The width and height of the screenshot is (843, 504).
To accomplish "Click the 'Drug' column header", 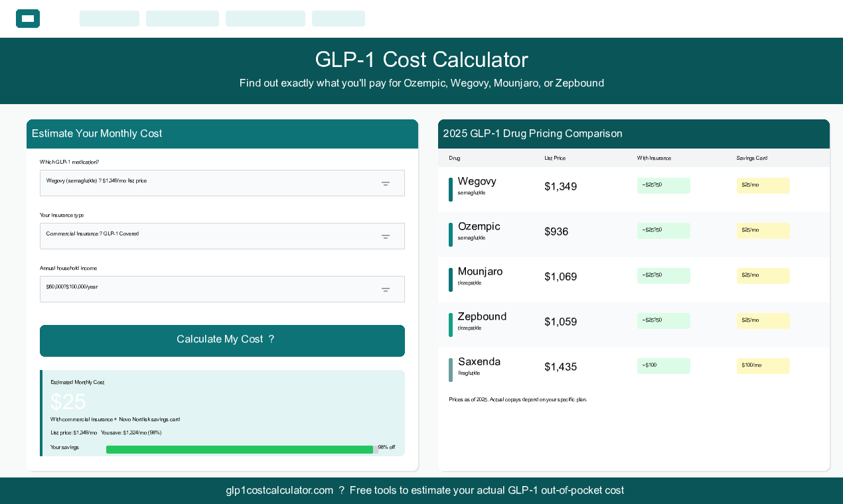I will (455, 158).
